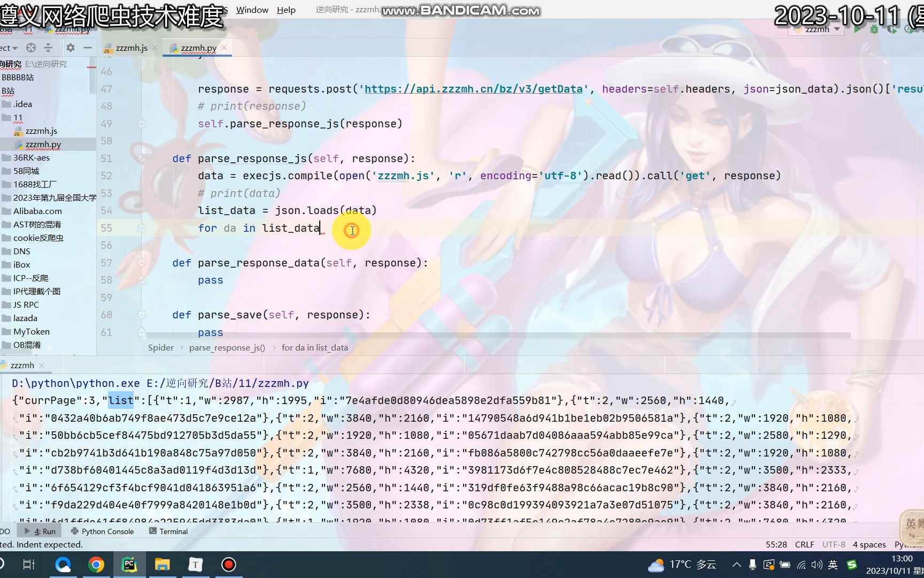Hide the Project panel with minus icon

pos(88,48)
